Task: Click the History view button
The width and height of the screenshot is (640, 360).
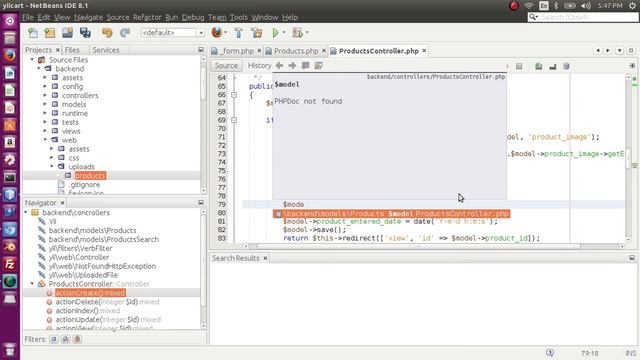Action: point(259,65)
